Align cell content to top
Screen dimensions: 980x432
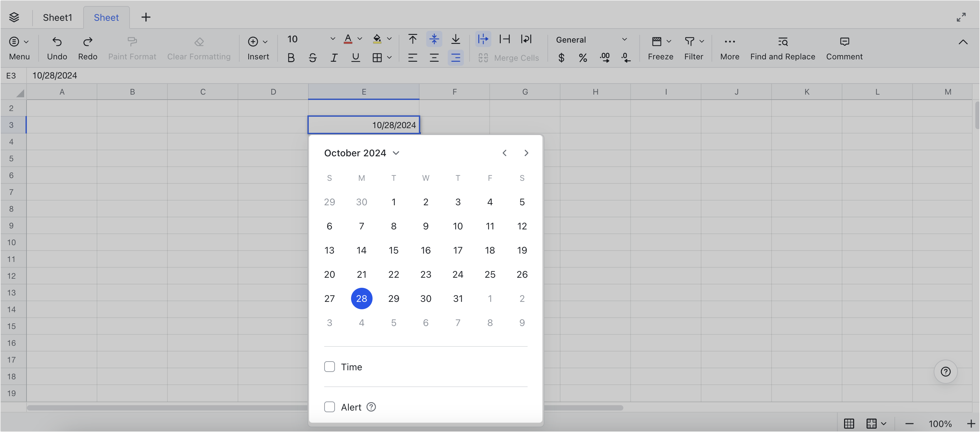[x=412, y=39]
